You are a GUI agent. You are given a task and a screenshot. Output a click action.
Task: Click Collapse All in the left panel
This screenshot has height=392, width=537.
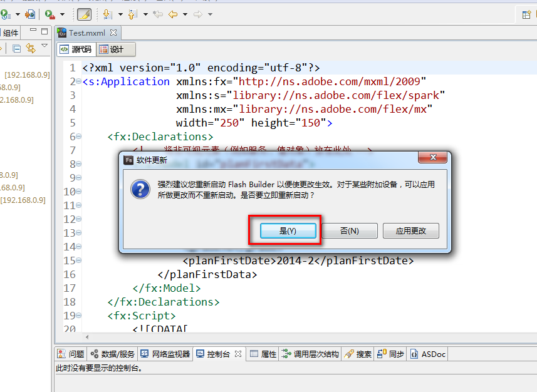click(16, 49)
